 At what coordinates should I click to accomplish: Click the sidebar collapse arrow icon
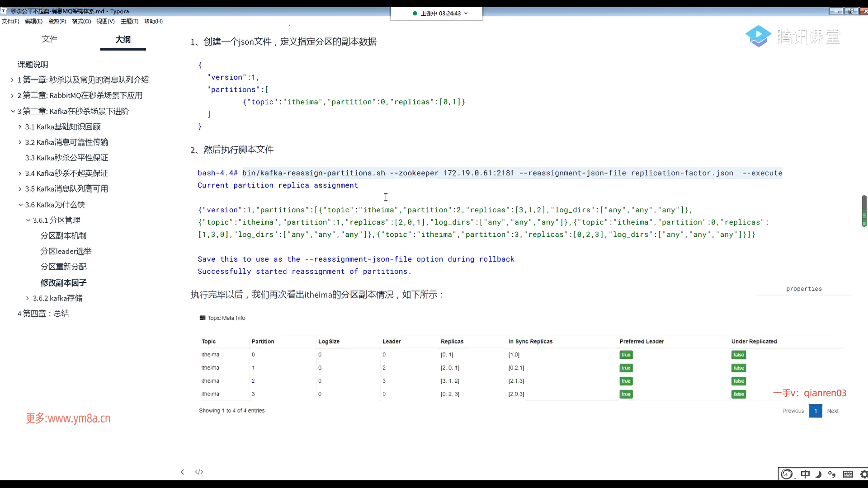click(182, 472)
